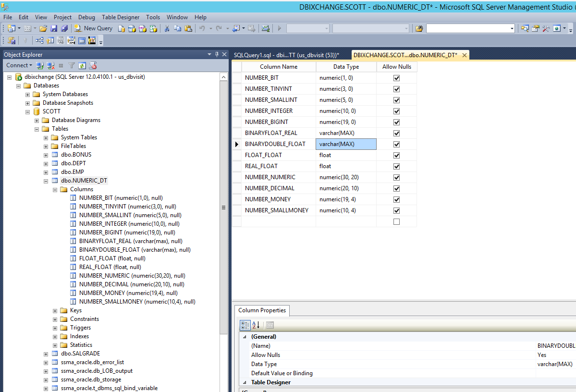The image size is (576, 392).
Task: Click the Relationships toolbar icon
Action: (39, 40)
